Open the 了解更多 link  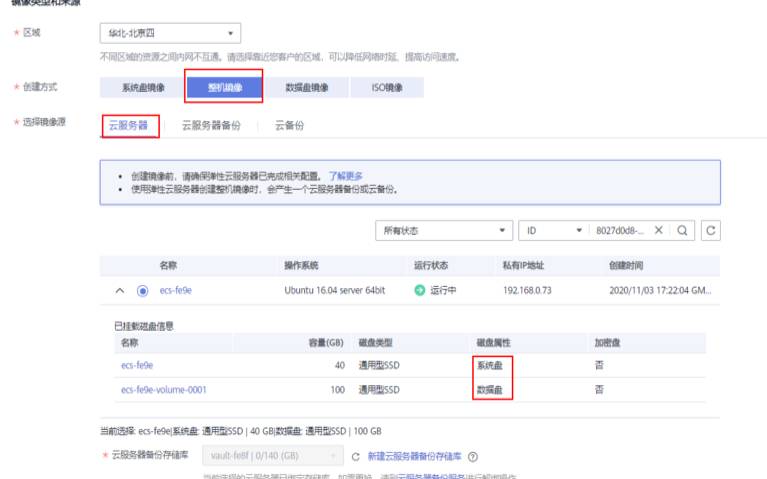pos(345,176)
